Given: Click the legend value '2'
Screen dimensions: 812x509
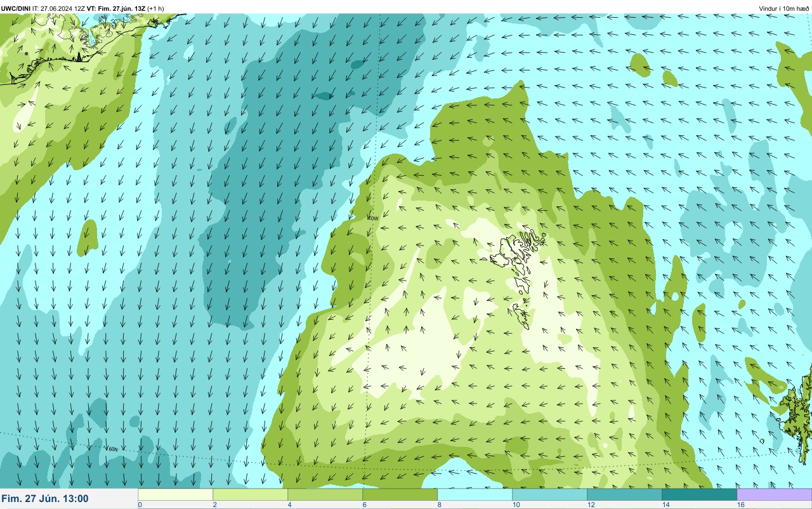Looking at the screenshot, I should [x=215, y=505].
